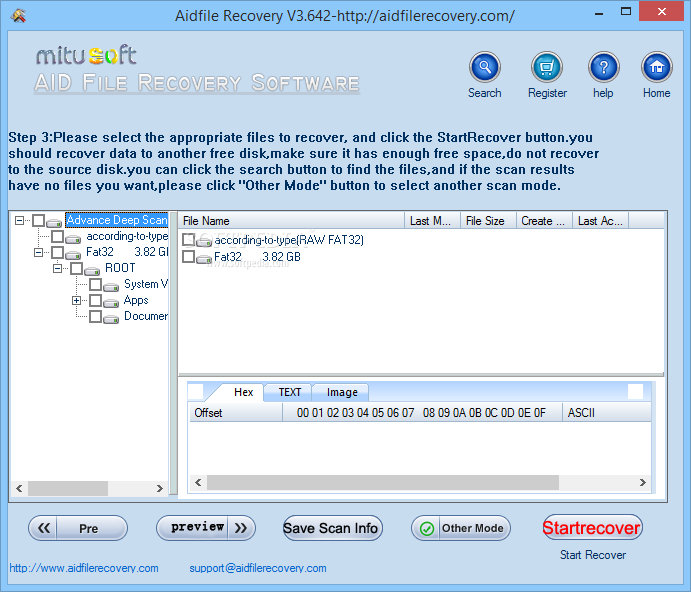This screenshot has height=592, width=691.
Task: Switch to the Image tab
Action: (x=342, y=392)
